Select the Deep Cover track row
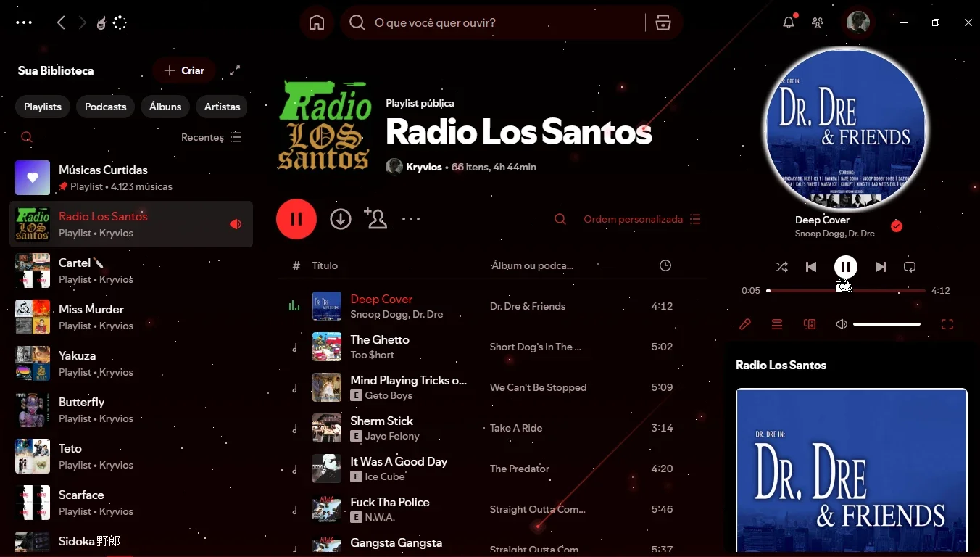 [x=493, y=306]
